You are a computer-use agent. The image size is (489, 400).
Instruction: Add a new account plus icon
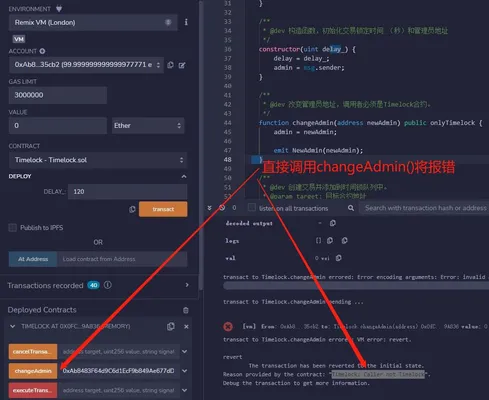coord(42,51)
